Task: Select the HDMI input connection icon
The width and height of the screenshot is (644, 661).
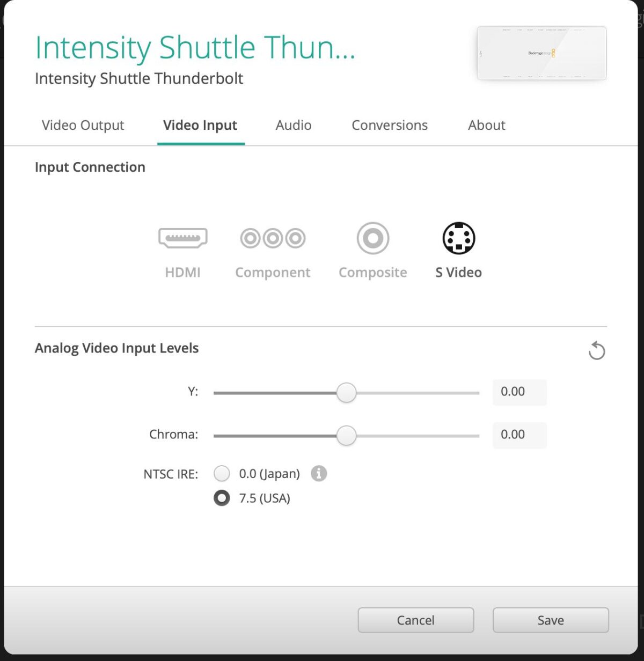Action: pos(183,238)
